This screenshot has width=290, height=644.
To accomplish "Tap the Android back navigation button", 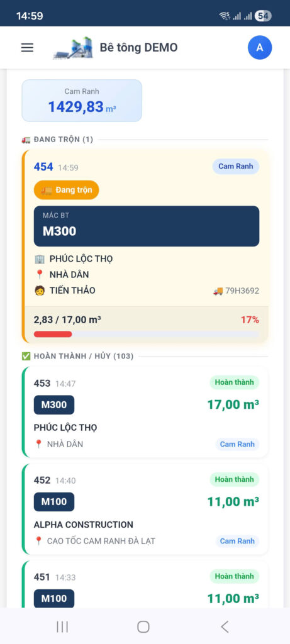I will pos(225,626).
